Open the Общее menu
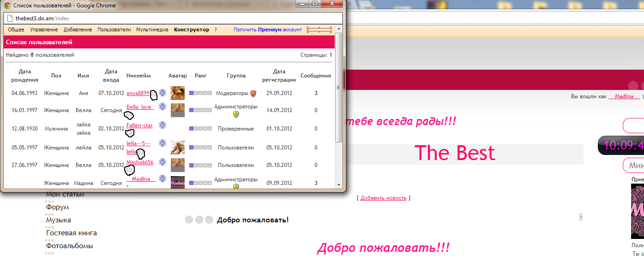 [16, 30]
